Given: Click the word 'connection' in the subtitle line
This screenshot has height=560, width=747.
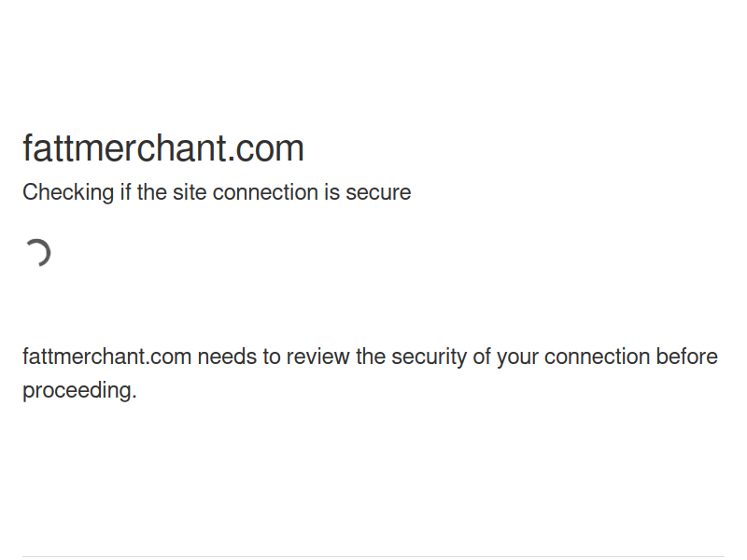Looking at the screenshot, I should [x=265, y=192].
